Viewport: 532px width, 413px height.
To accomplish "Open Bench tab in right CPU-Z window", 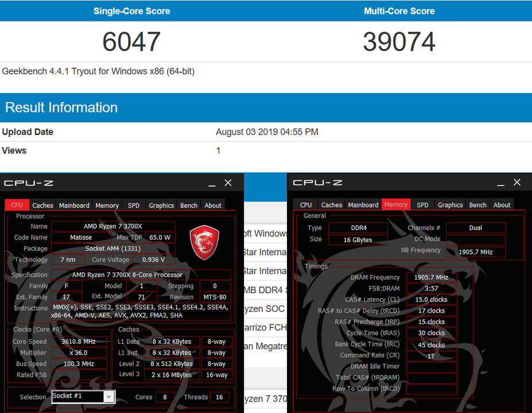I will tap(477, 205).
